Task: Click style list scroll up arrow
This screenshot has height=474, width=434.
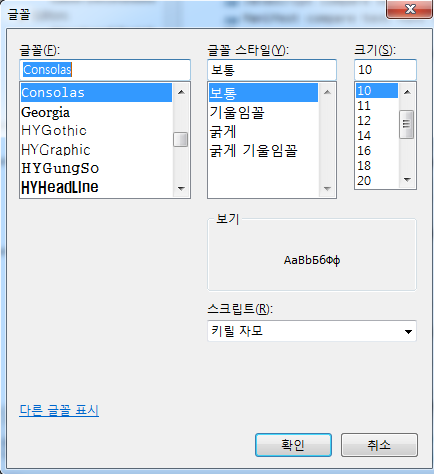Action: point(327,92)
